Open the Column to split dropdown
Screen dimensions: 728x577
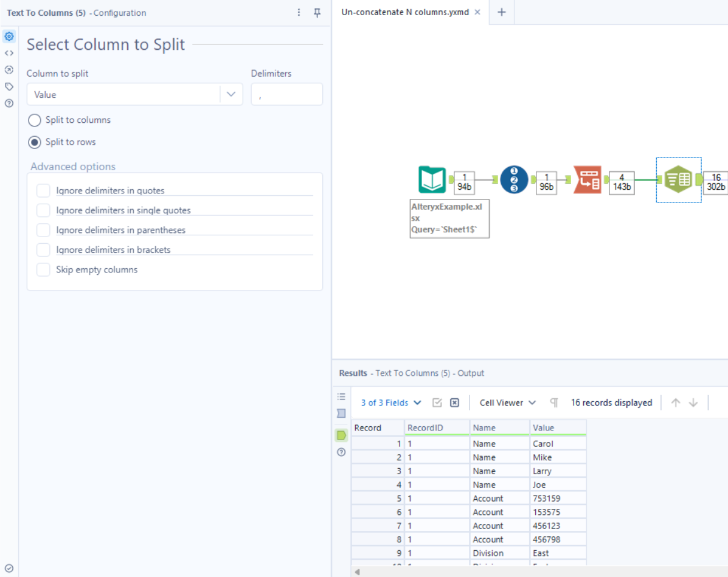coord(231,94)
